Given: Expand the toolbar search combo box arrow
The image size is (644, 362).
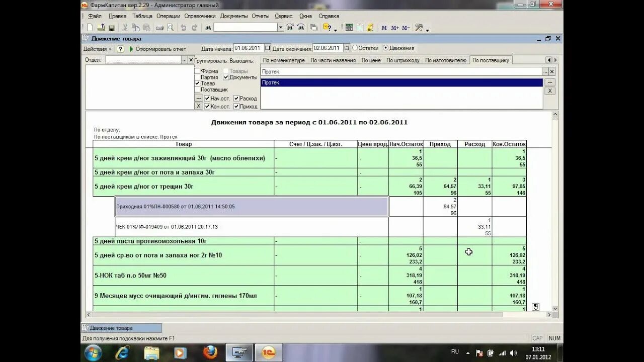Looking at the screenshot, I should pos(281,28).
